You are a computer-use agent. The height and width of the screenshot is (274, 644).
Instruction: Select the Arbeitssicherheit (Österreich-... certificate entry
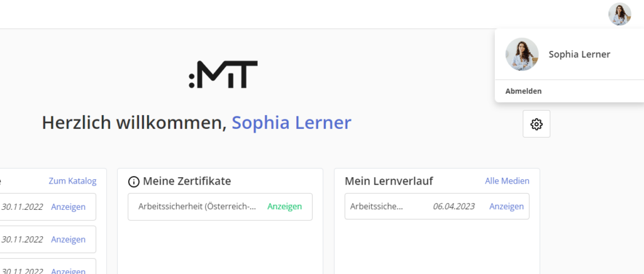(197, 206)
